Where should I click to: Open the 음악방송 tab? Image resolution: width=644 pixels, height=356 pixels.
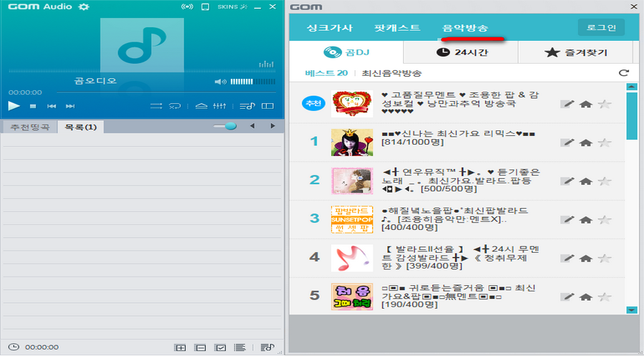(465, 28)
